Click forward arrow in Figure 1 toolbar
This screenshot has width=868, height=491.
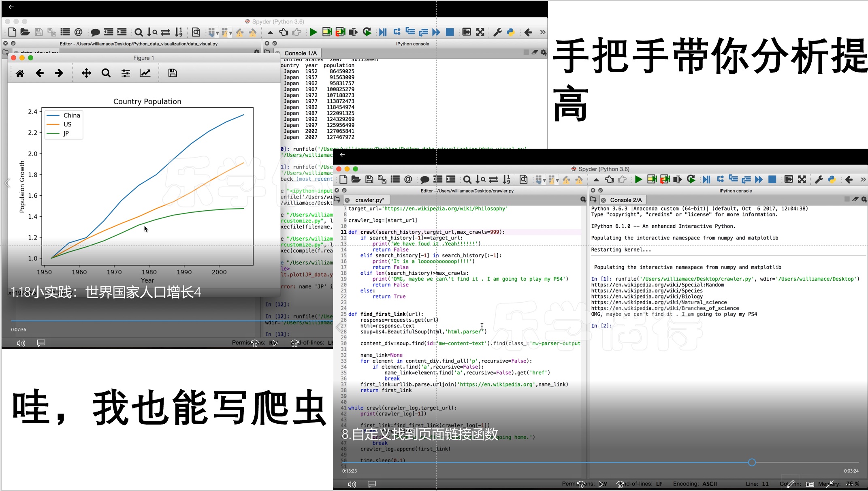click(59, 73)
